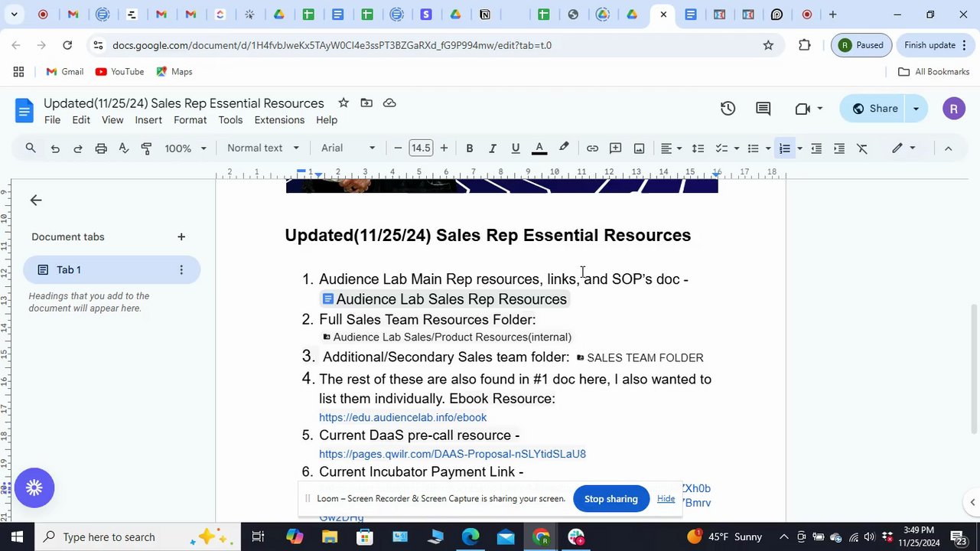Open the Google account avatar

[953, 109]
